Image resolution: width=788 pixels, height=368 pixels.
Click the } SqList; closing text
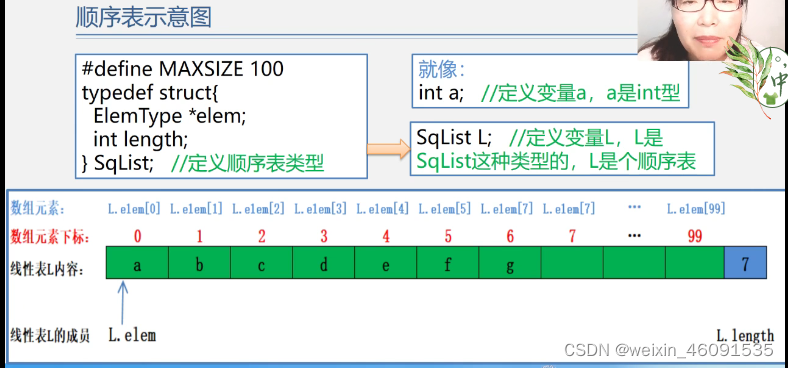click(x=118, y=162)
